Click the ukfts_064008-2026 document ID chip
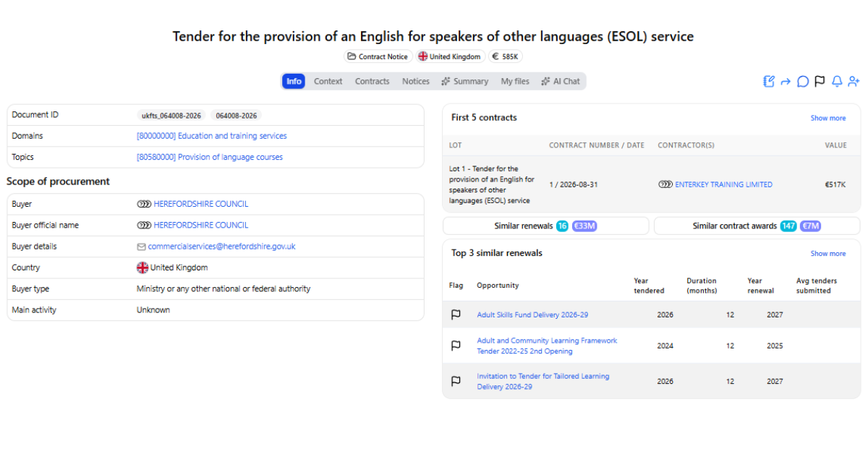Image resolution: width=868 pixels, height=454 pixels. coord(171,115)
